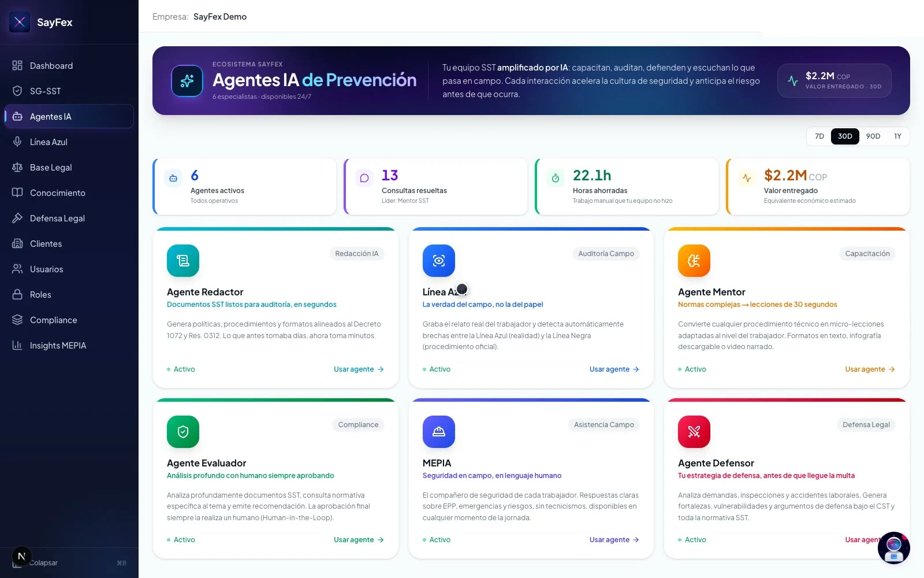Open the Roles page

(69, 295)
